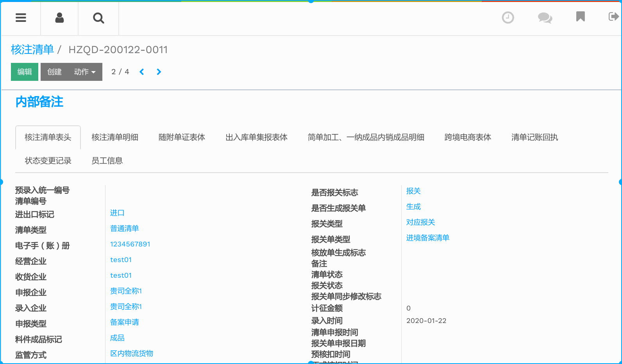
Task: Click the 核注清单 breadcrumb link
Action: tap(32, 50)
